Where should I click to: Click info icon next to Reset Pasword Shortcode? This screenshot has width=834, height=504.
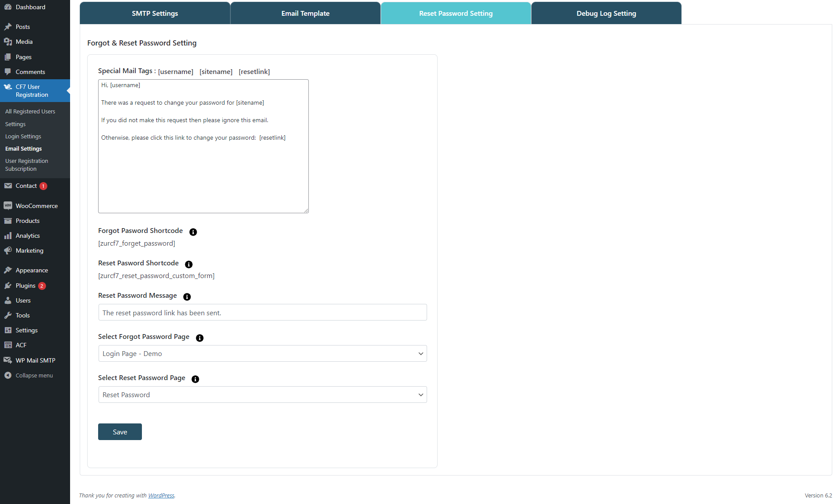189,264
